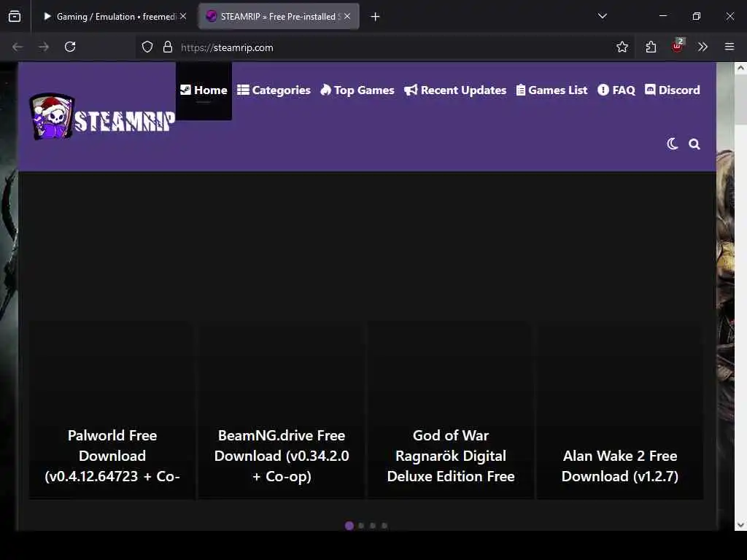Open the Recent Updates page
This screenshot has height=560, width=747.
pos(455,90)
